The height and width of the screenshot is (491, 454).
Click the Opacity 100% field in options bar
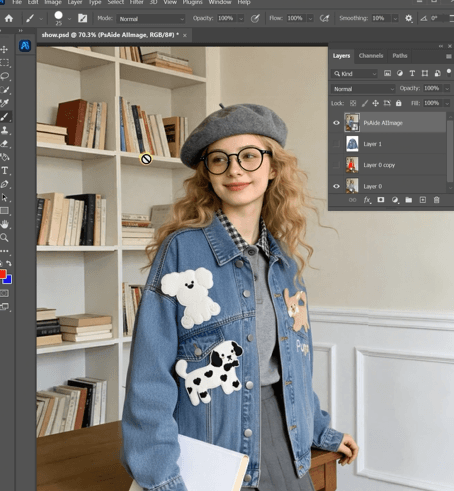(226, 18)
